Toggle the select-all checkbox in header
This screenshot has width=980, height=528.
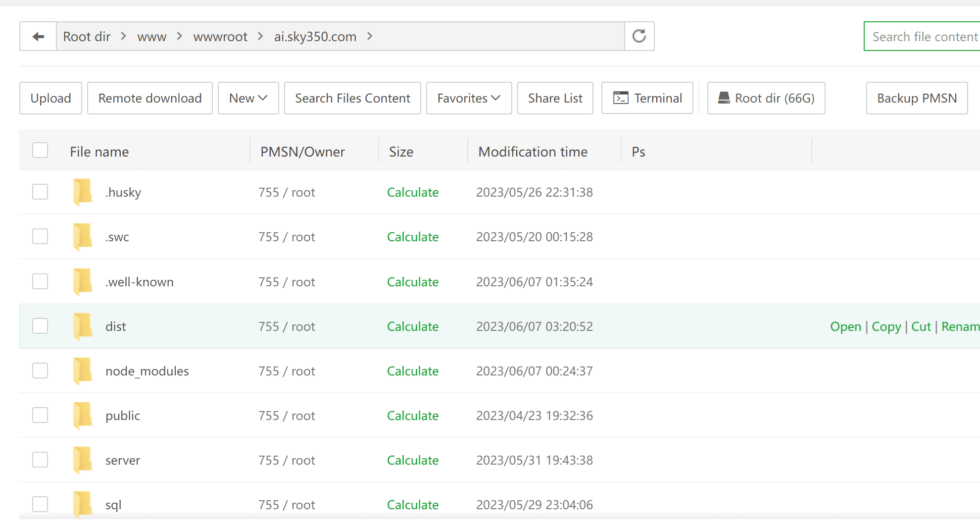[x=40, y=151]
